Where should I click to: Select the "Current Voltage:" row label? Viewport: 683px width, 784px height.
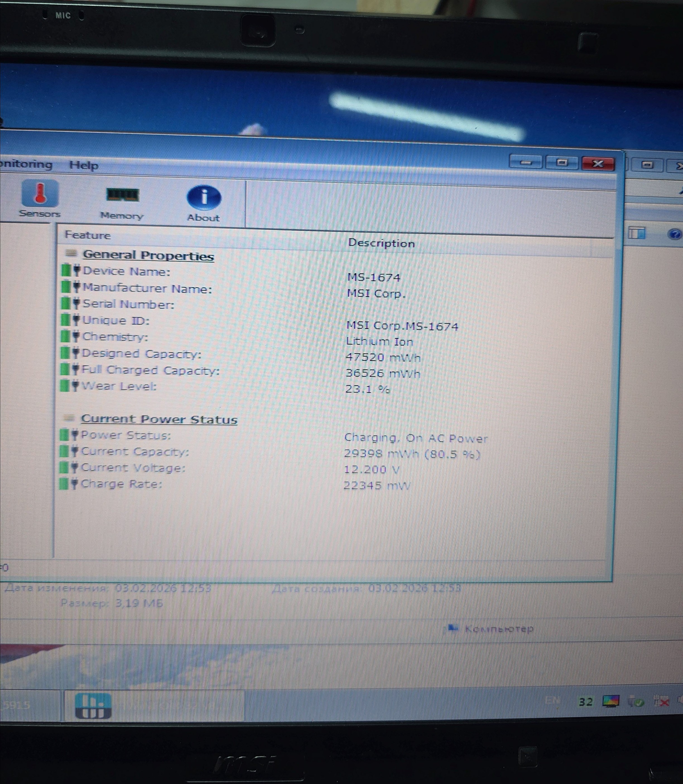(x=133, y=468)
